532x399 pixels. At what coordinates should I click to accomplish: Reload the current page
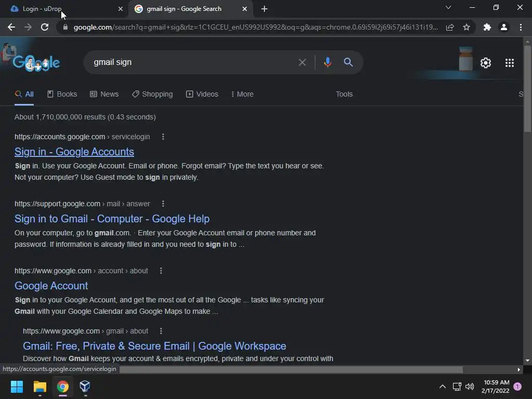click(45, 27)
